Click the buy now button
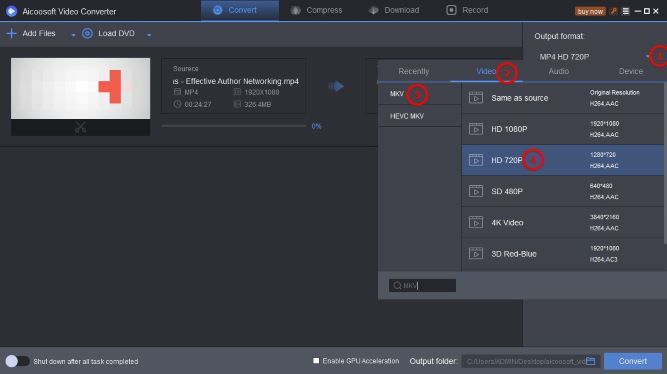Image resolution: width=667 pixels, height=374 pixels. [590, 11]
